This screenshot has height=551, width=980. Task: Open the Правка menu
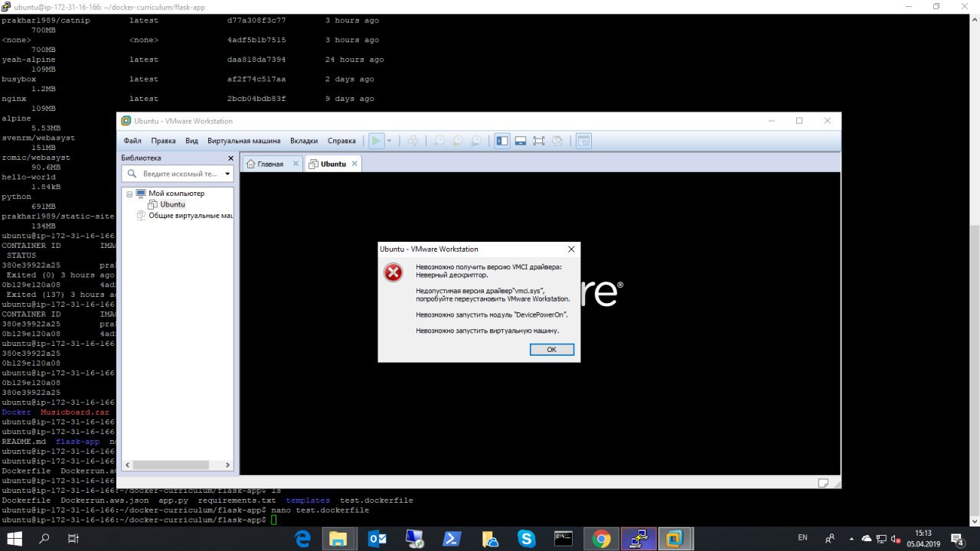click(163, 141)
